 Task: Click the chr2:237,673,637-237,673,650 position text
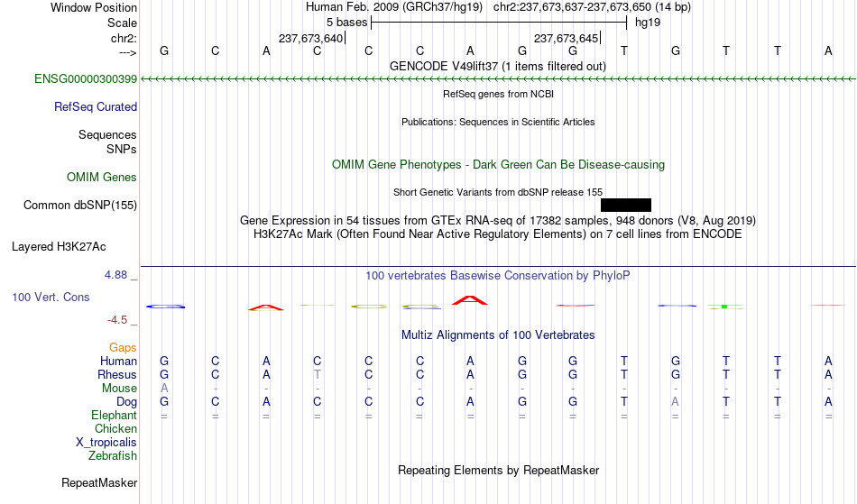(572, 7)
